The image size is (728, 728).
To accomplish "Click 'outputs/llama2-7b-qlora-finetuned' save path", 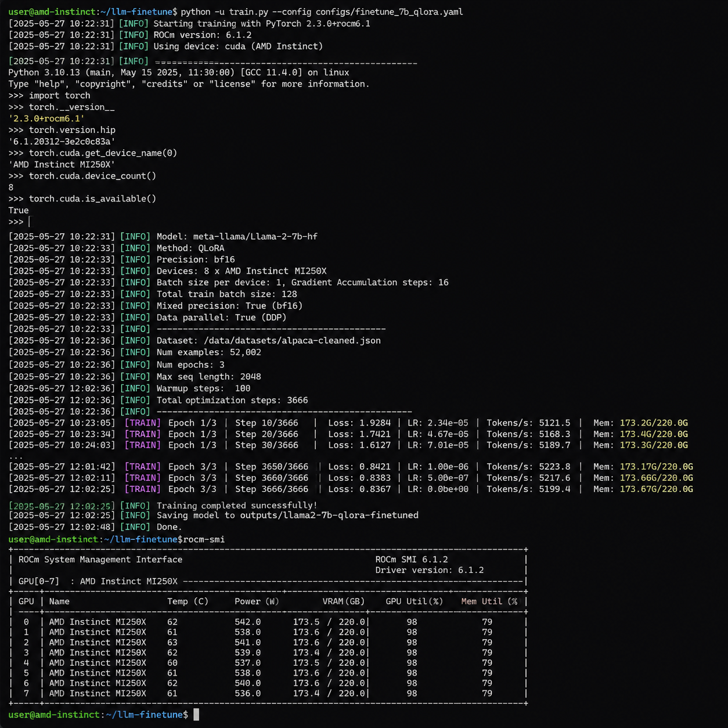I will pyautogui.click(x=329, y=516).
